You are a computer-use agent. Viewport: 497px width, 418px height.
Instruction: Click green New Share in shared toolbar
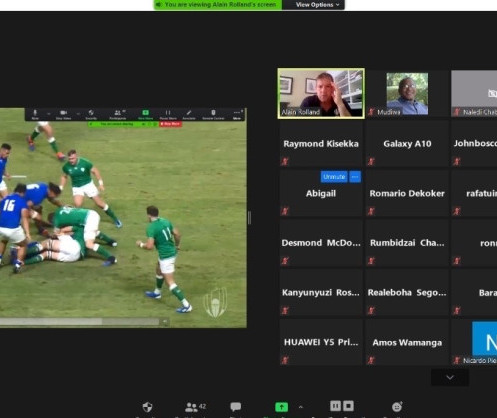(x=145, y=114)
